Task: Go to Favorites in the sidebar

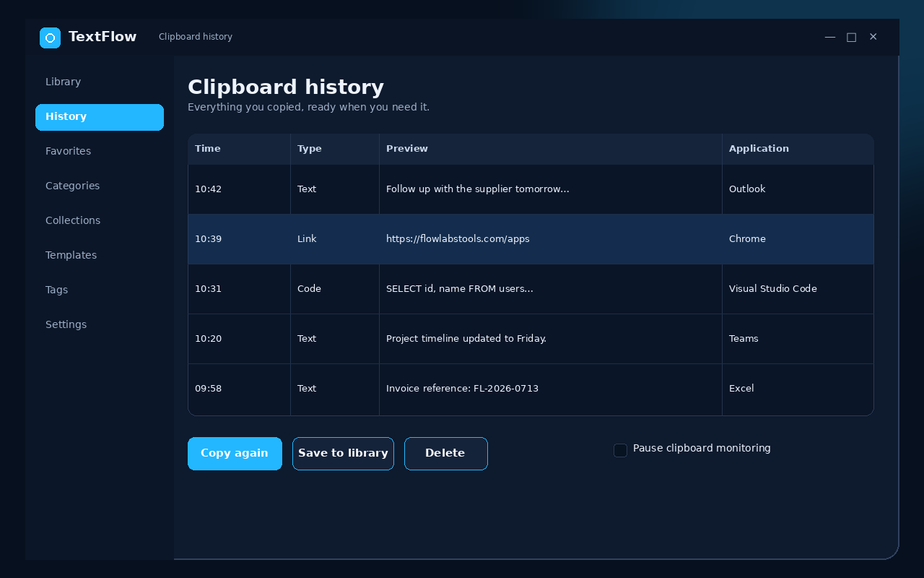Action: [100, 152]
